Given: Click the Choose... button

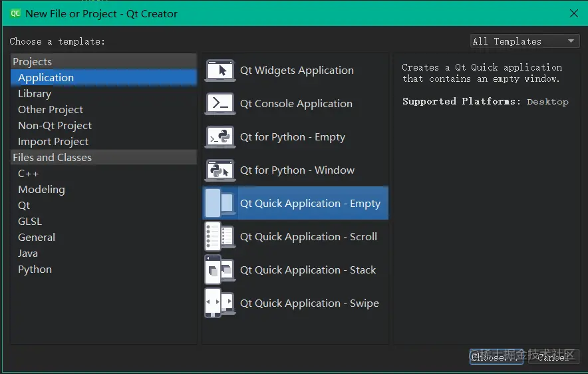Looking at the screenshot, I should pyautogui.click(x=496, y=357).
